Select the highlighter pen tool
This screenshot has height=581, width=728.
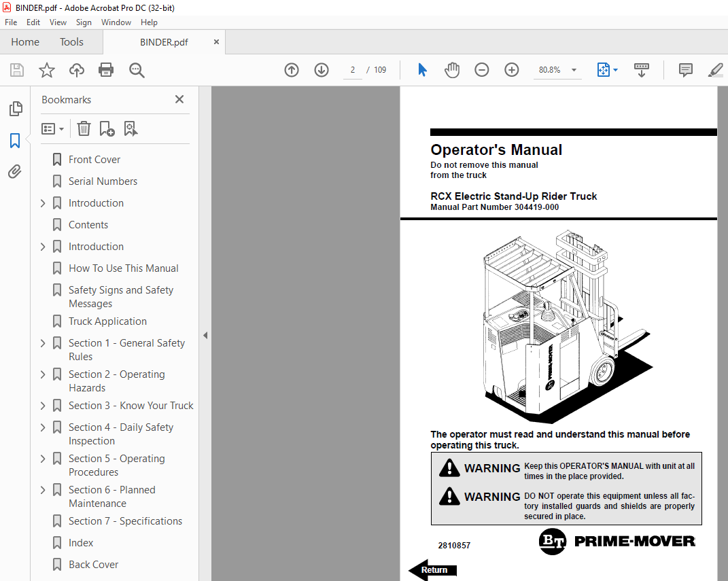click(x=716, y=70)
